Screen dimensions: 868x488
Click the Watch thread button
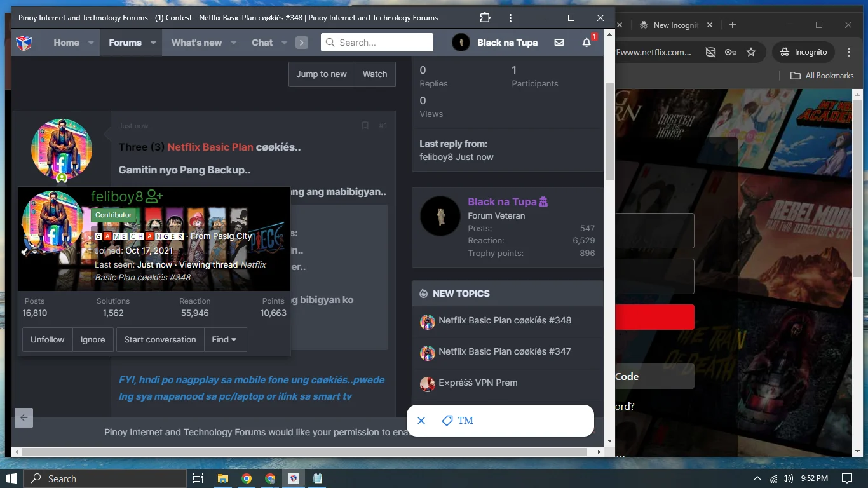tap(375, 74)
